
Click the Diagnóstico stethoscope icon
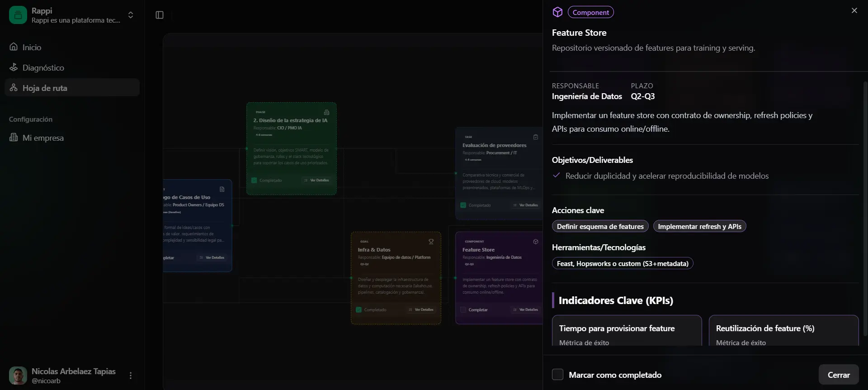(x=14, y=67)
